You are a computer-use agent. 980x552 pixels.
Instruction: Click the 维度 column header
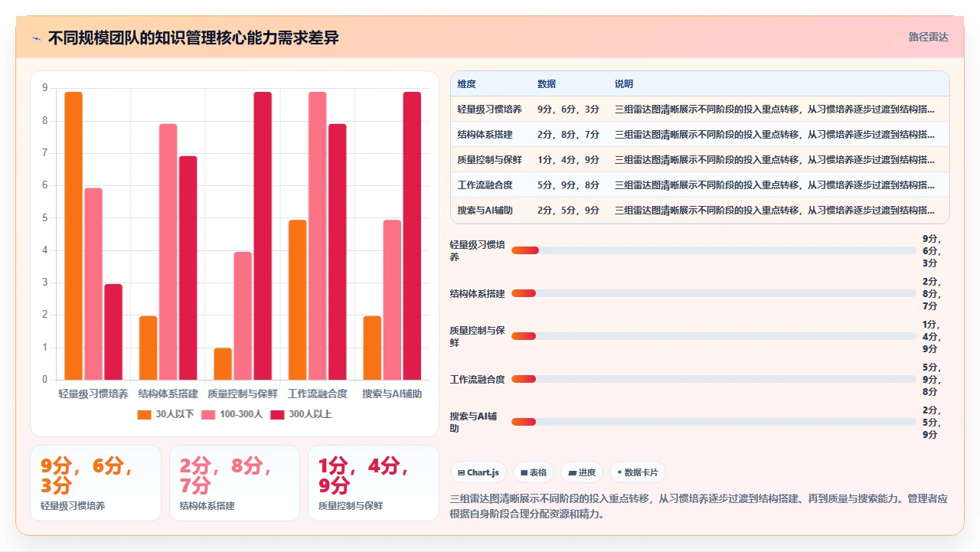(466, 84)
